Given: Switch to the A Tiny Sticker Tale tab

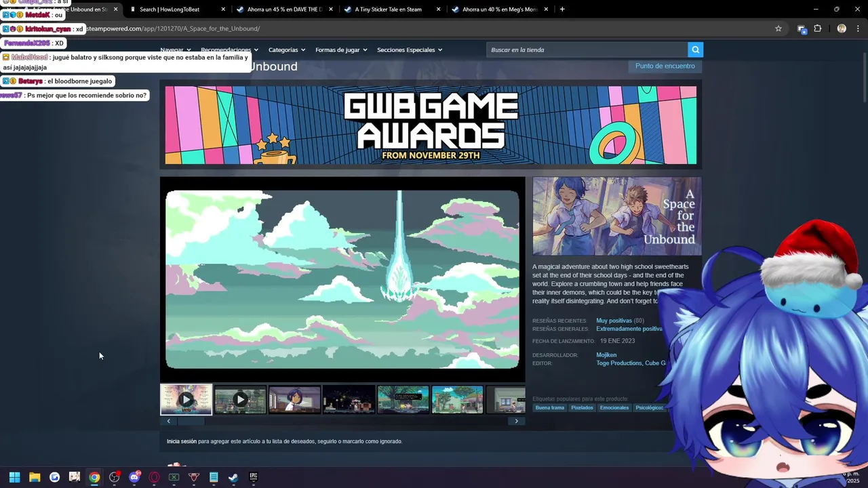Looking at the screenshot, I should pyautogui.click(x=391, y=9).
